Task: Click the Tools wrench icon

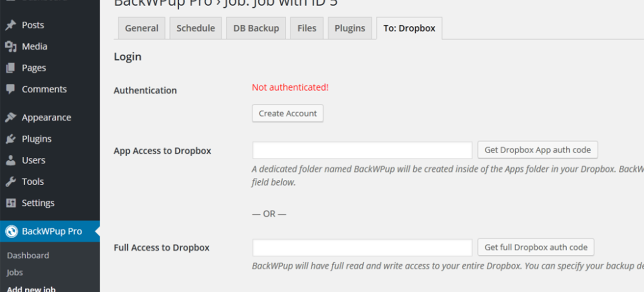Action: coord(10,181)
